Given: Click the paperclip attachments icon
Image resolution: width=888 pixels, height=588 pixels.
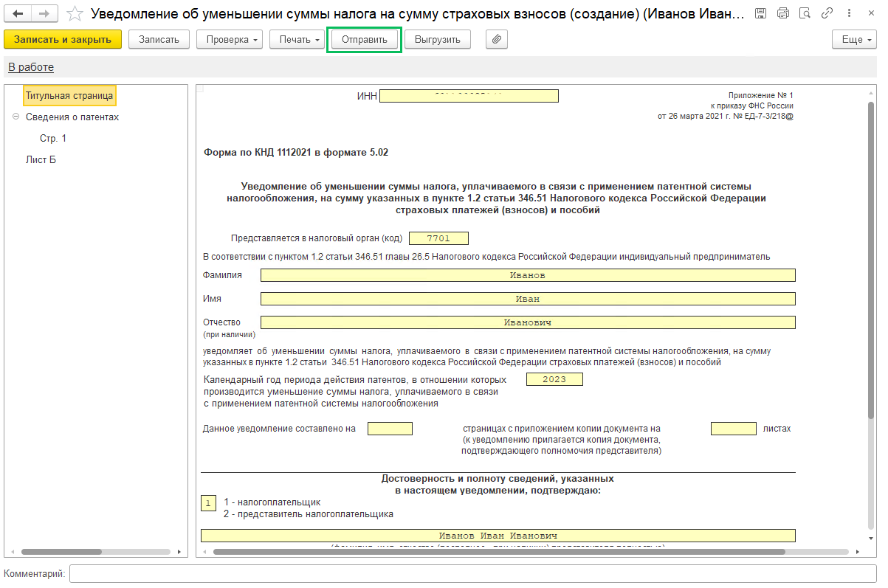Looking at the screenshot, I should pyautogui.click(x=497, y=40).
